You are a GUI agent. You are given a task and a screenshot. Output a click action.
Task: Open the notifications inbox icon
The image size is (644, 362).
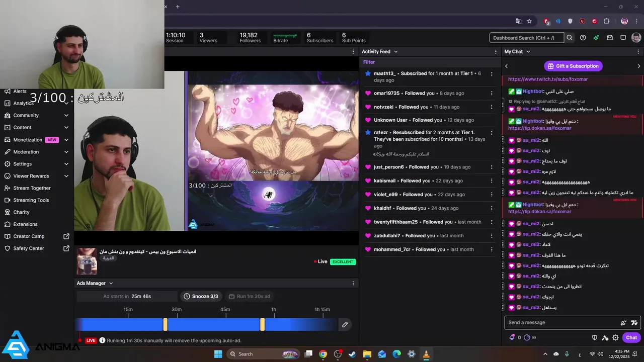(610, 38)
